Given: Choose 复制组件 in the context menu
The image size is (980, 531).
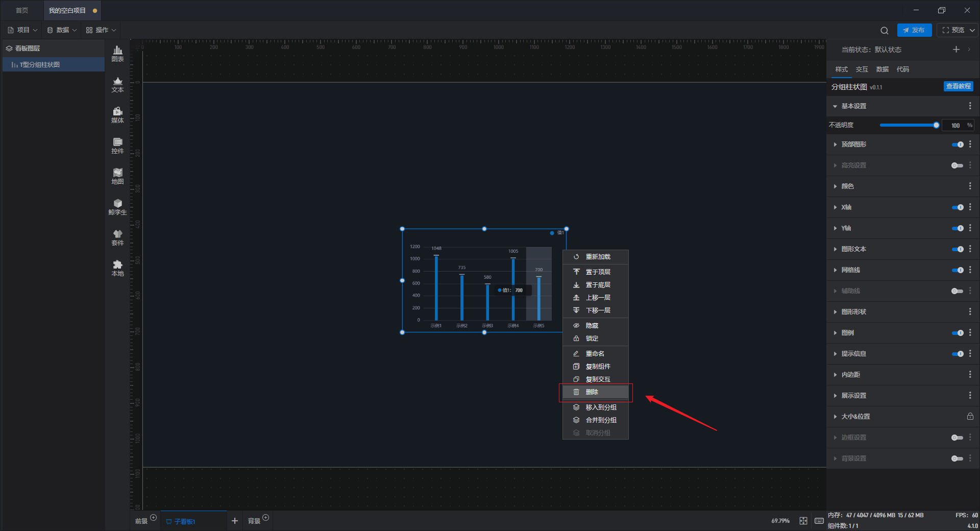Looking at the screenshot, I should [x=596, y=367].
